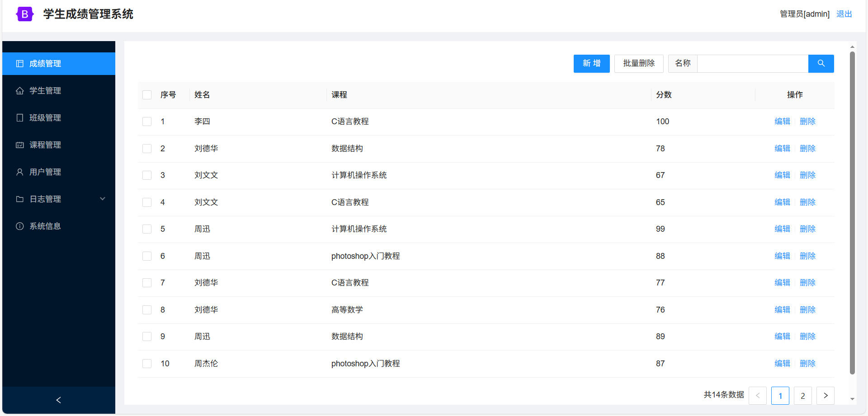
Task: Check the row 6 photoshop入门教程 checkbox
Action: point(147,256)
